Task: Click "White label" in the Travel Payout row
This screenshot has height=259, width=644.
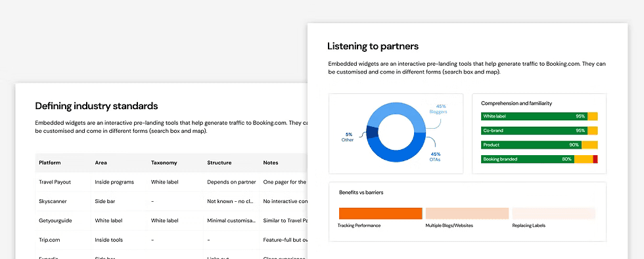Action: (x=164, y=181)
